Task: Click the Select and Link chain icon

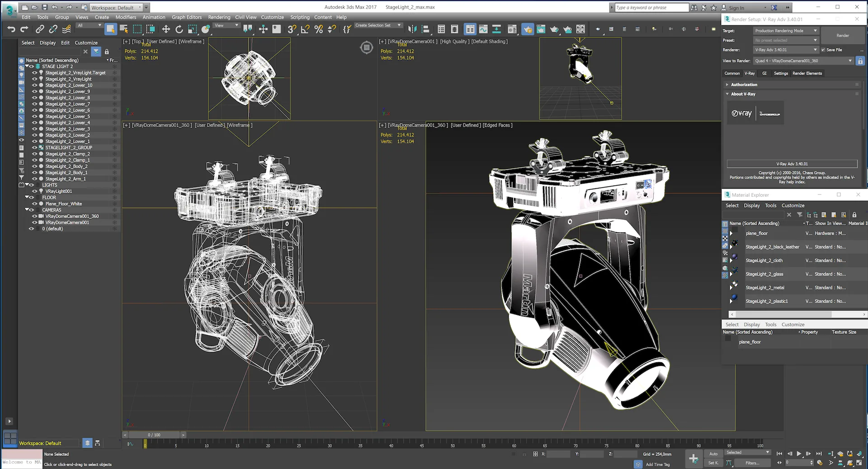Action: 40,29
